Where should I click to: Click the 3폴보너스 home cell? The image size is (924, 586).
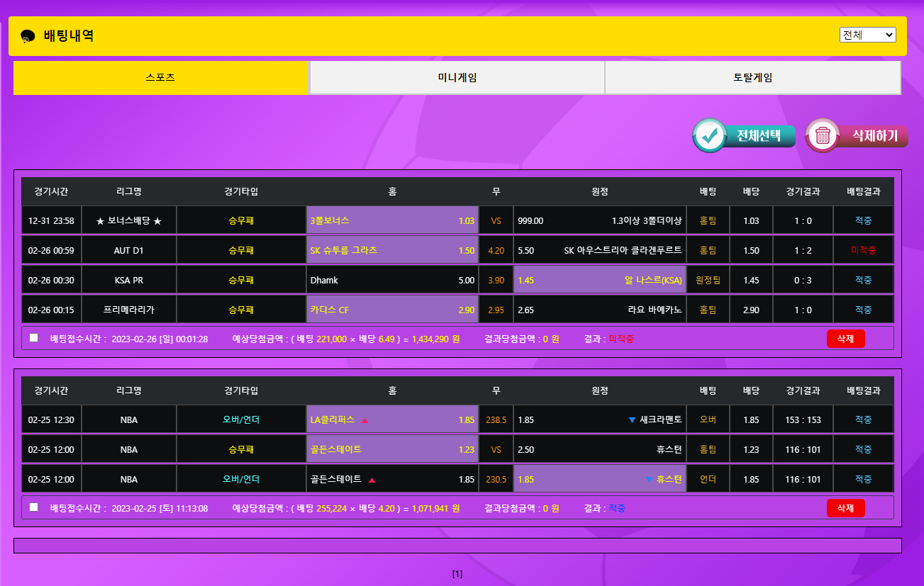click(391, 221)
